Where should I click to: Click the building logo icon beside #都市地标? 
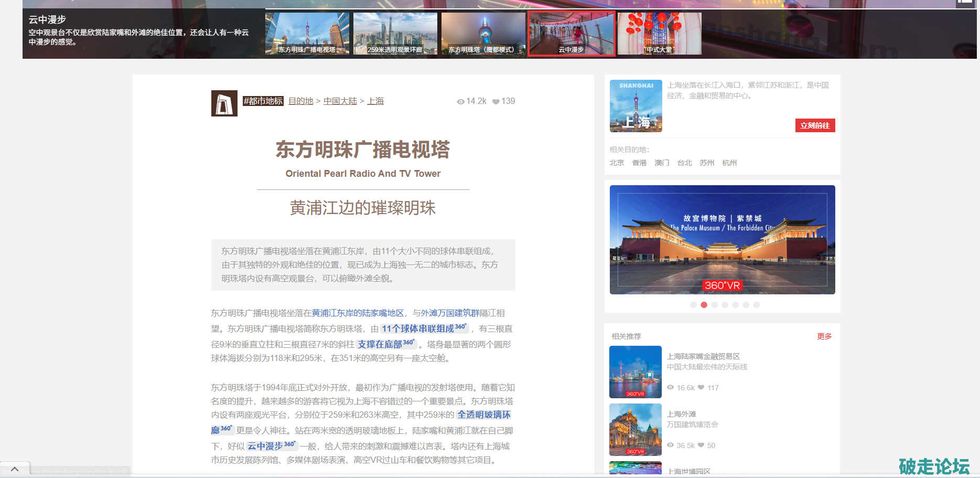224,103
